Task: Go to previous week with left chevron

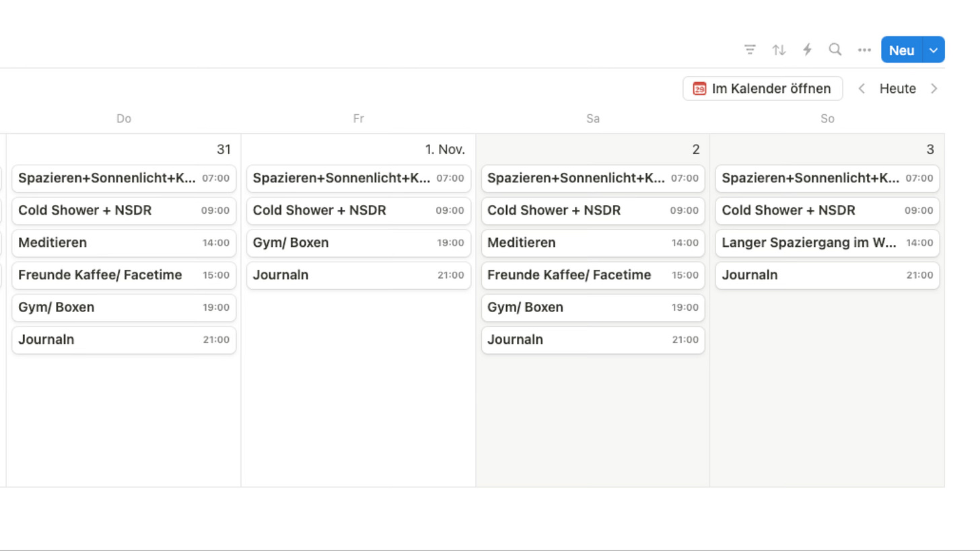Action: point(862,89)
